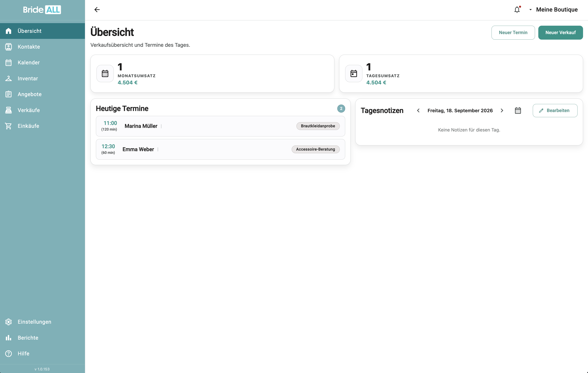This screenshot has height=373, width=588.
Task: Open the Inventar menu item
Action: point(43,78)
